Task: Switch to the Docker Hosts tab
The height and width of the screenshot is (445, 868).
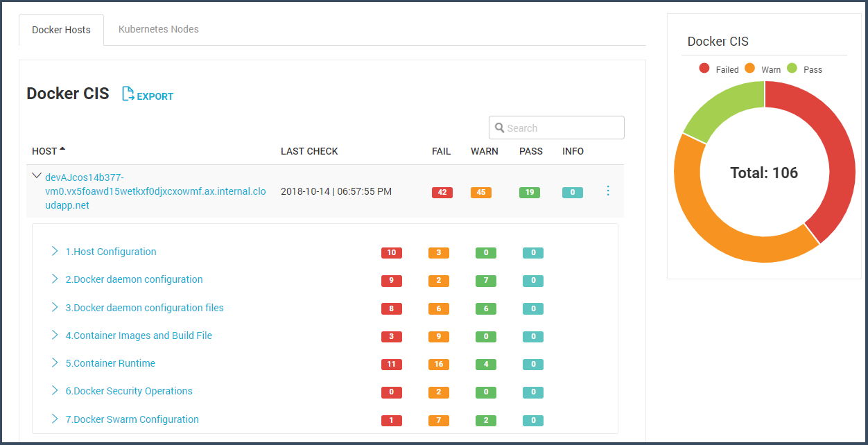Action: pyautogui.click(x=61, y=30)
